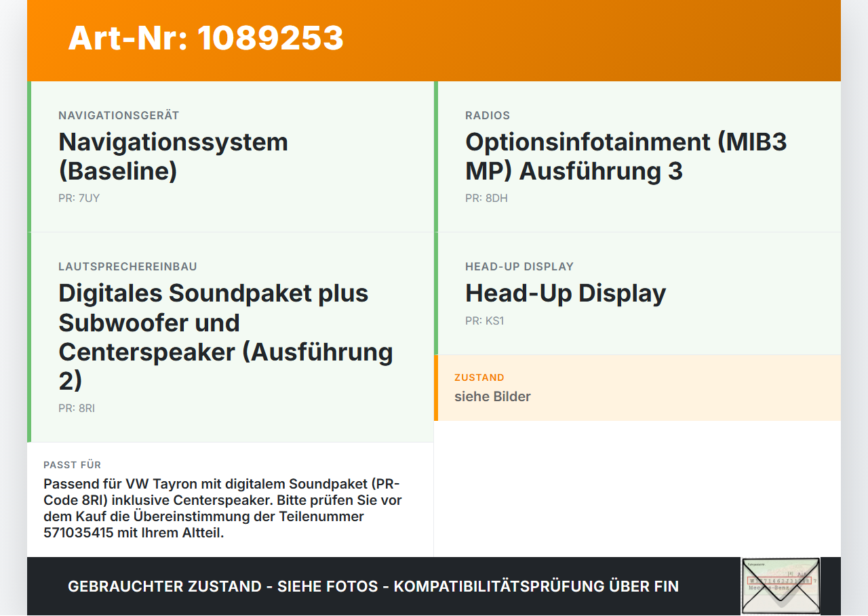Viewport: 868px width, 616px height.
Task: Click the 'Passend für VW Tayron' compatibility paragraph
Action: coord(223,508)
